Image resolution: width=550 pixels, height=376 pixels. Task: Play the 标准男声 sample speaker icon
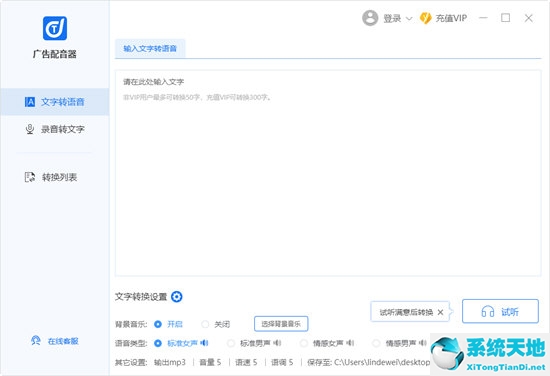pos(277,343)
